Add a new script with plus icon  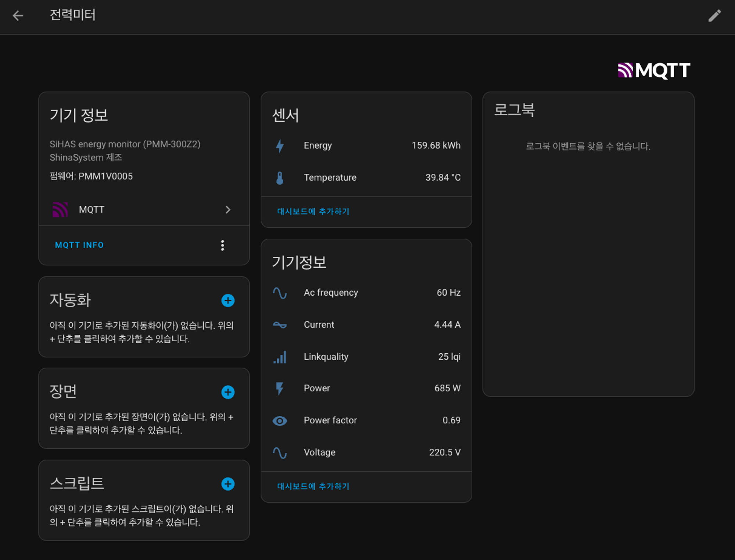coord(228,484)
